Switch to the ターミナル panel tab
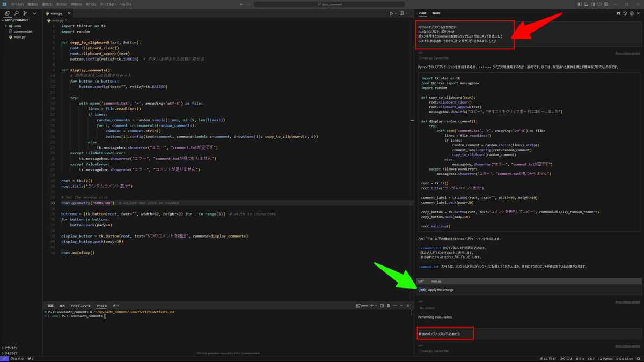The width and height of the screenshot is (644, 362). coord(101,306)
